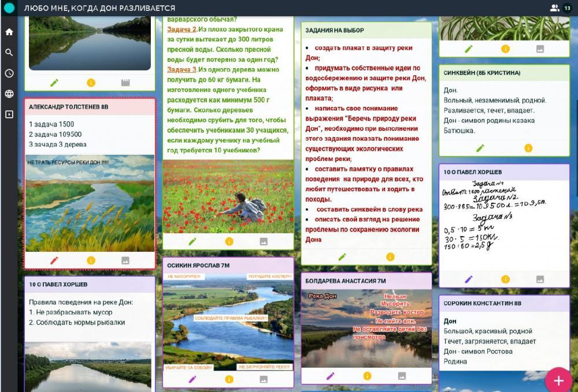Show info for Болдарева Анастасия 7М card
The image size is (578, 392).
coord(368,376)
